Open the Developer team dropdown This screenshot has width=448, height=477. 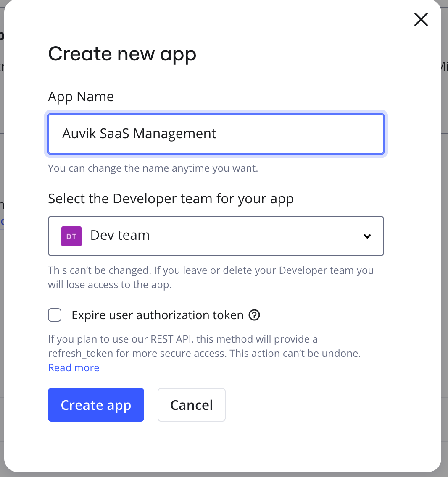pos(216,236)
